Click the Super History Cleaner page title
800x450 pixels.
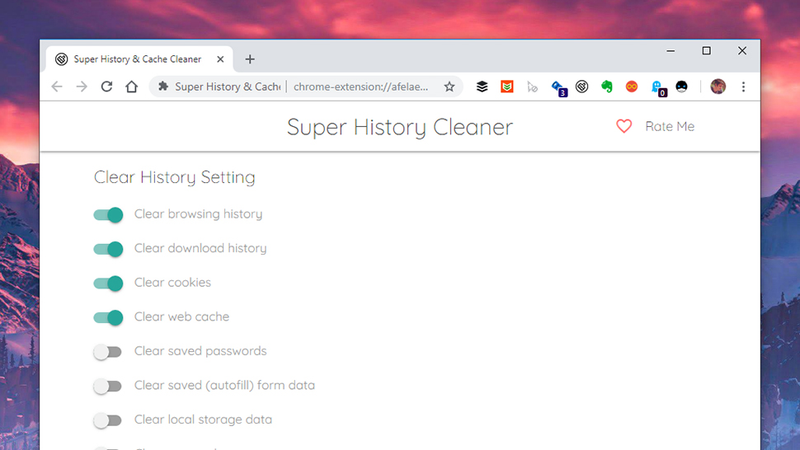[399, 127]
